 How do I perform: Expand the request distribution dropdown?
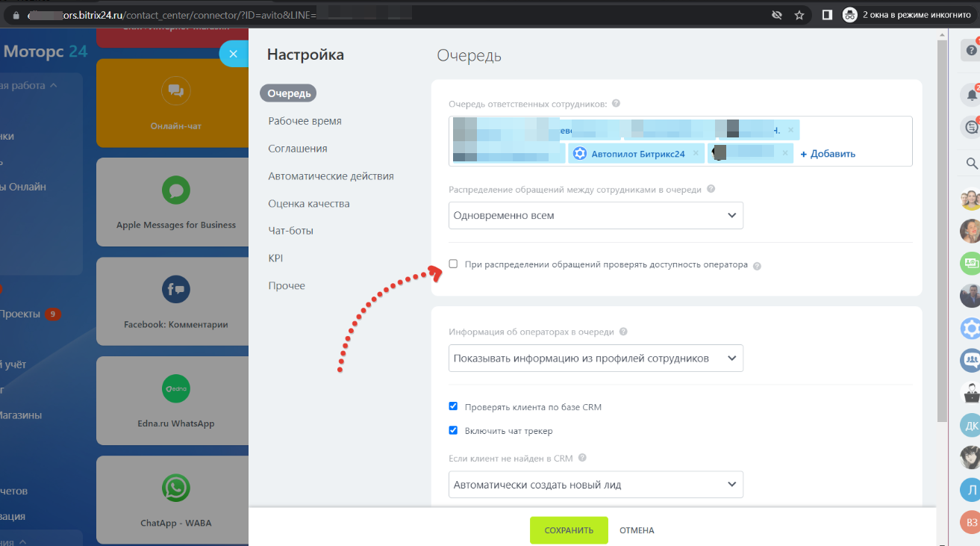pyautogui.click(x=595, y=215)
